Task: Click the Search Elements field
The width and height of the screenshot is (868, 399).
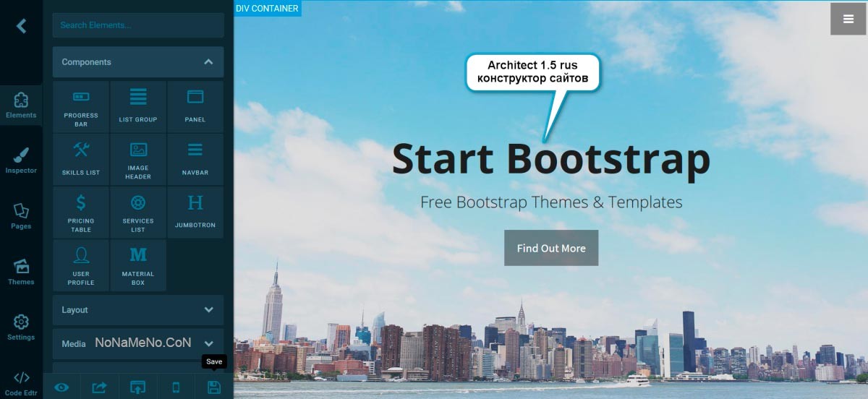Action: [138, 25]
